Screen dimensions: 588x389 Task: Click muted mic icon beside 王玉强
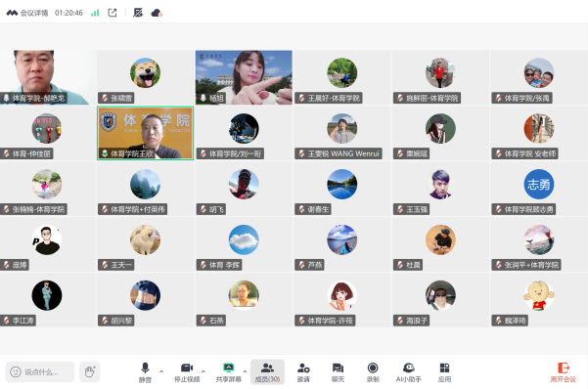click(x=400, y=209)
